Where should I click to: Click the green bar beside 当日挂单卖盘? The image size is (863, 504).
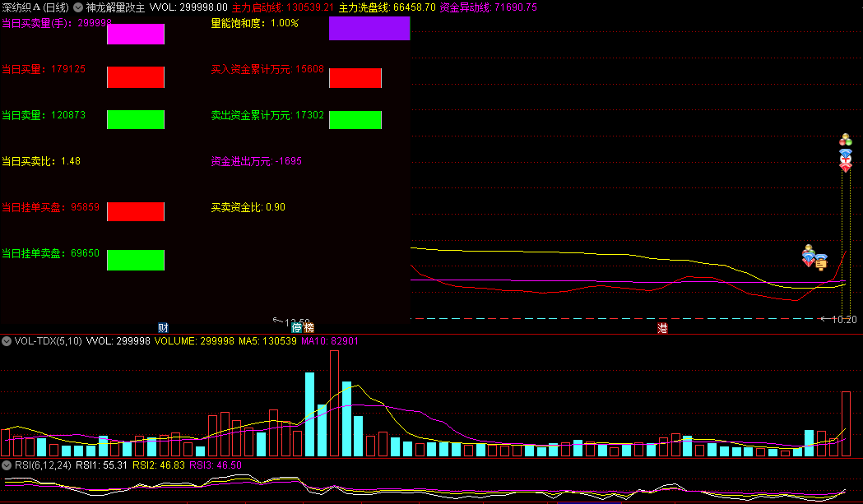click(136, 261)
